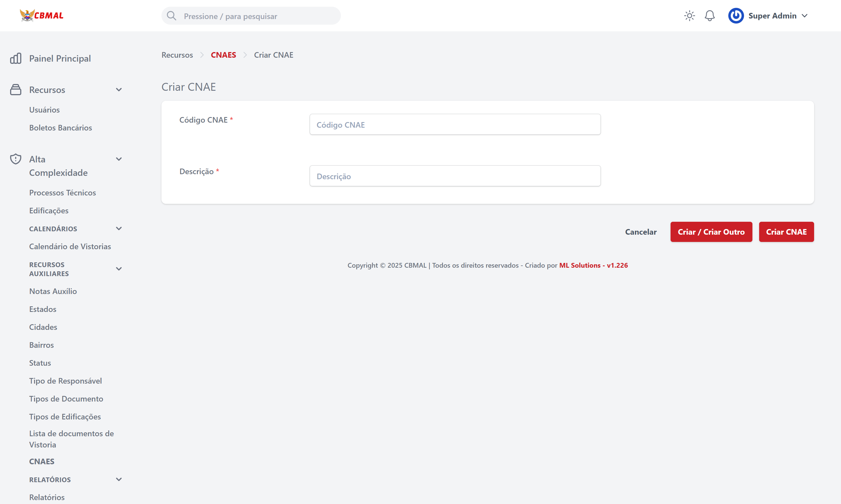
Task: Click the search magnifier icon
Action: pyautogui.click(x=171, y=16)
